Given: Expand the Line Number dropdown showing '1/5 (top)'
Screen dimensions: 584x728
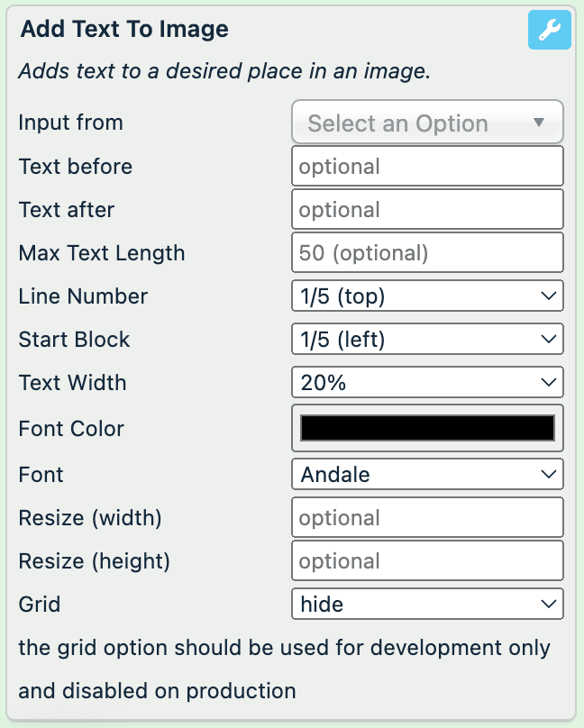Looking at the screenshot, I should tap(426, 296).
